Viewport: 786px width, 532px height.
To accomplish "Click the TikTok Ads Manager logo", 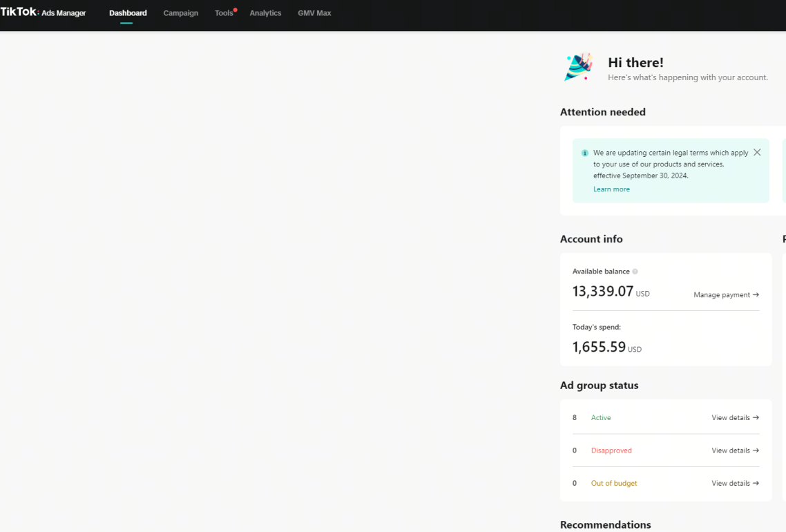I will pos(43,12).
